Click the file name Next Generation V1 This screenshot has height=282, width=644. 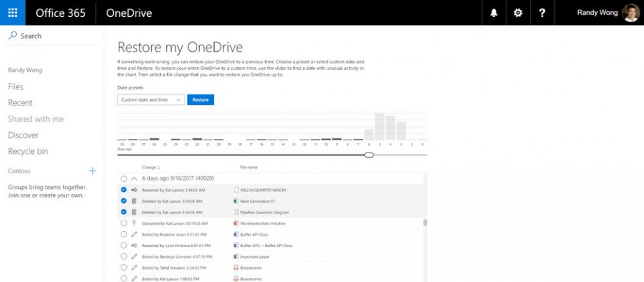(258, 201)
